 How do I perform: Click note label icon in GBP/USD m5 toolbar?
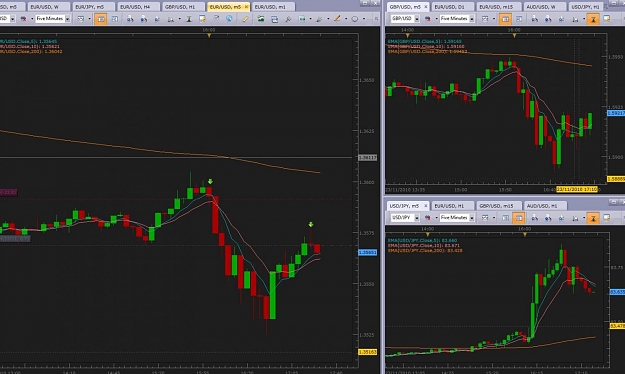point(607,19)
